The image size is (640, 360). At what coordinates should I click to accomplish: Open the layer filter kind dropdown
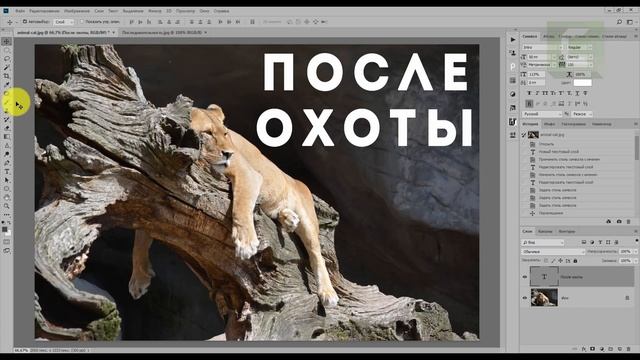[543, 242]
